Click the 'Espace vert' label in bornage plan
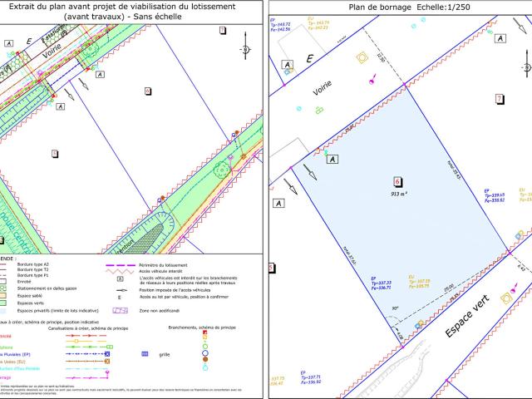532x399 pixels. 467,316
